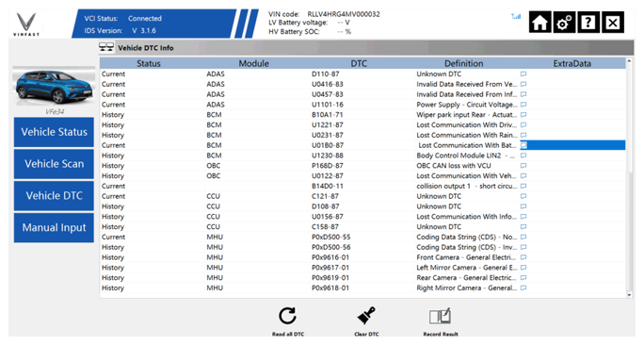Open extra data icon for P0x9617-01
644x345 pixels.
523,268
